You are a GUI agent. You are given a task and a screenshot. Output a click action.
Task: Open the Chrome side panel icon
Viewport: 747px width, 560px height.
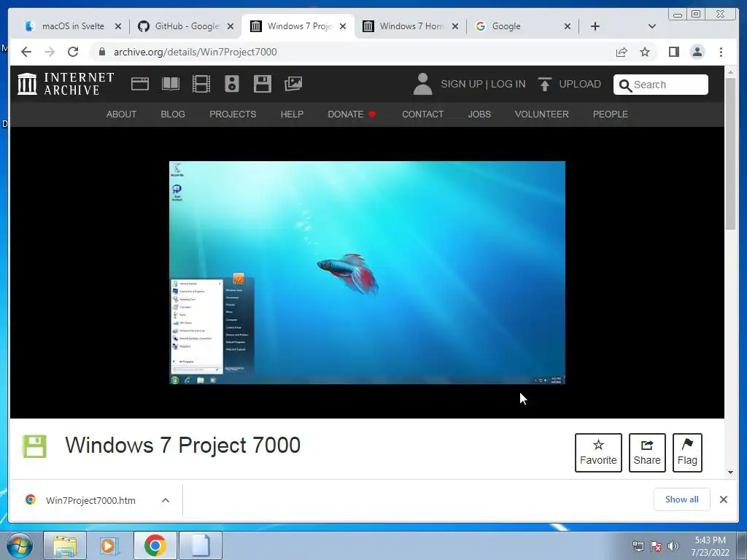(673, 52)
